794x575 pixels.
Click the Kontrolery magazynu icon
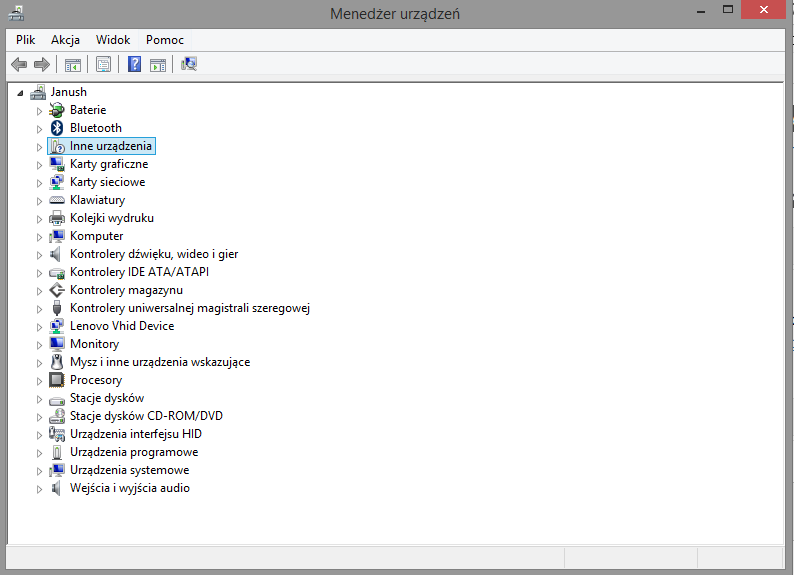57,290
